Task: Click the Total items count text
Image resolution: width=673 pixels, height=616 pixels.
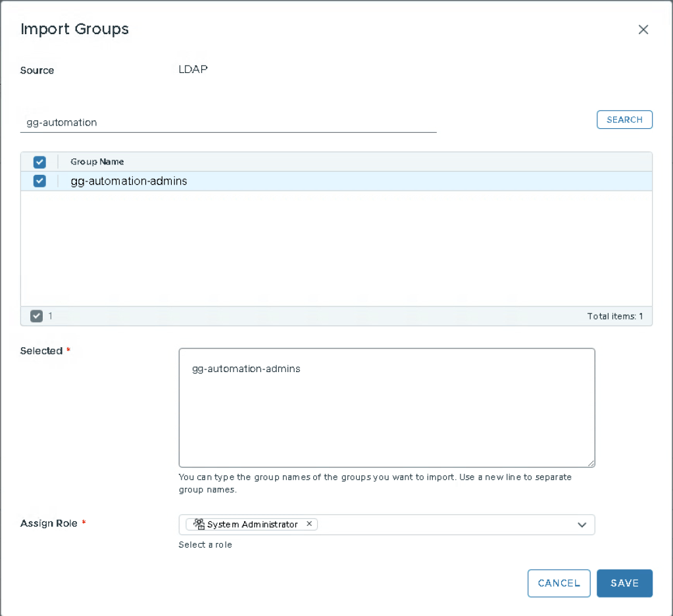Action: click(x=614, y=316)
